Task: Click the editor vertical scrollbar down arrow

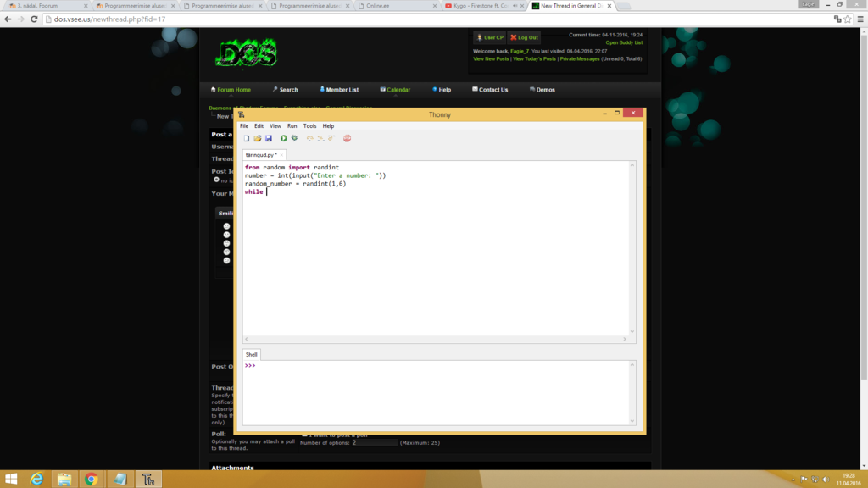Action: (632, 332)
